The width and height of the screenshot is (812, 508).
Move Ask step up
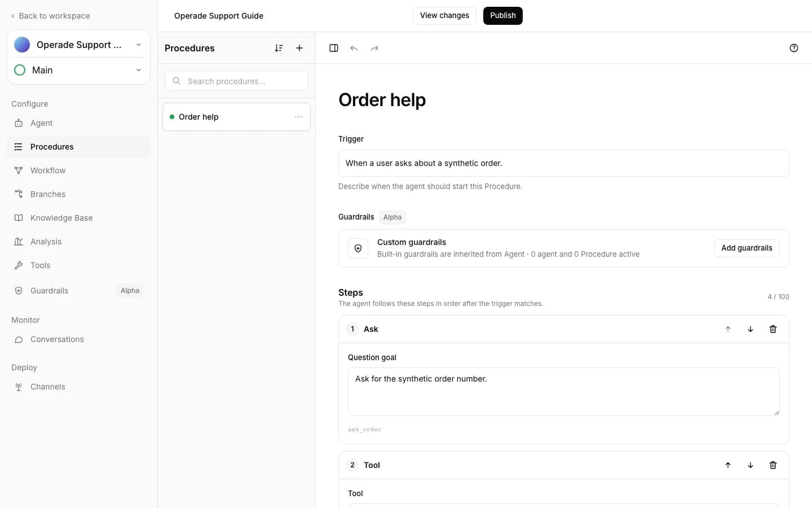pyautogui.click(x=728, y=329)
